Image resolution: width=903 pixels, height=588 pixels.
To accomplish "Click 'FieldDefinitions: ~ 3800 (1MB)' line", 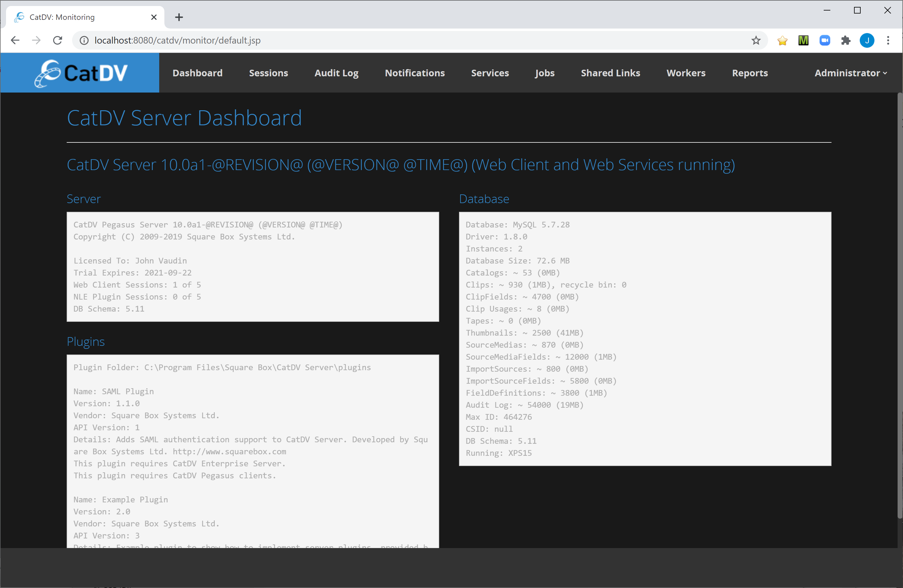I will point(537,393).
